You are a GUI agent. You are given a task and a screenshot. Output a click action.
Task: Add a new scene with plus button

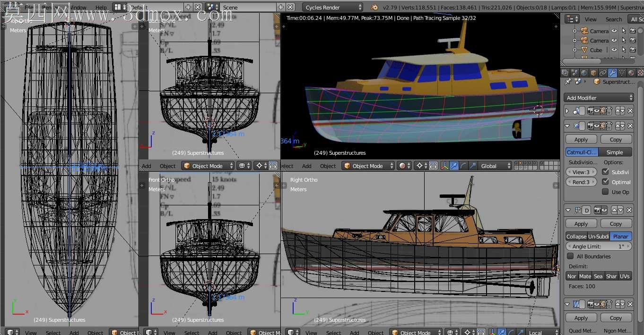coord(281,7)
